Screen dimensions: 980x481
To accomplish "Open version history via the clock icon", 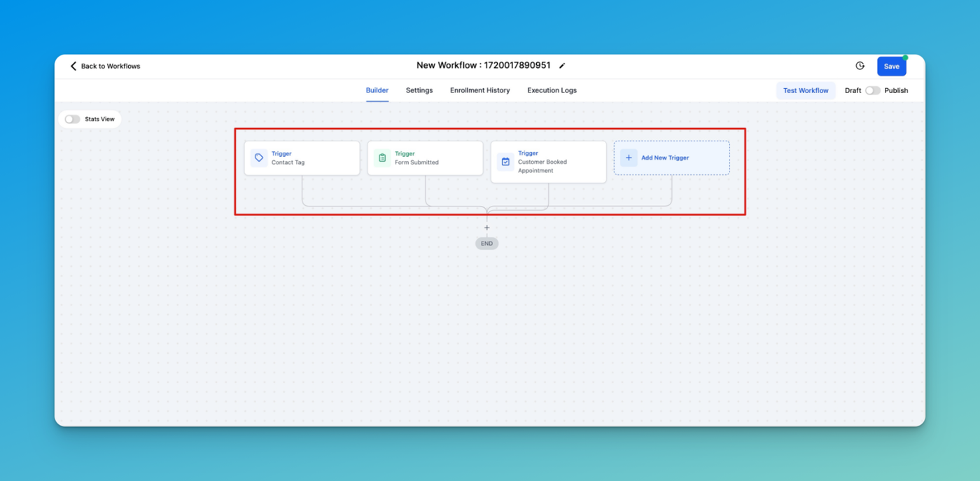I will pos(860,66).
